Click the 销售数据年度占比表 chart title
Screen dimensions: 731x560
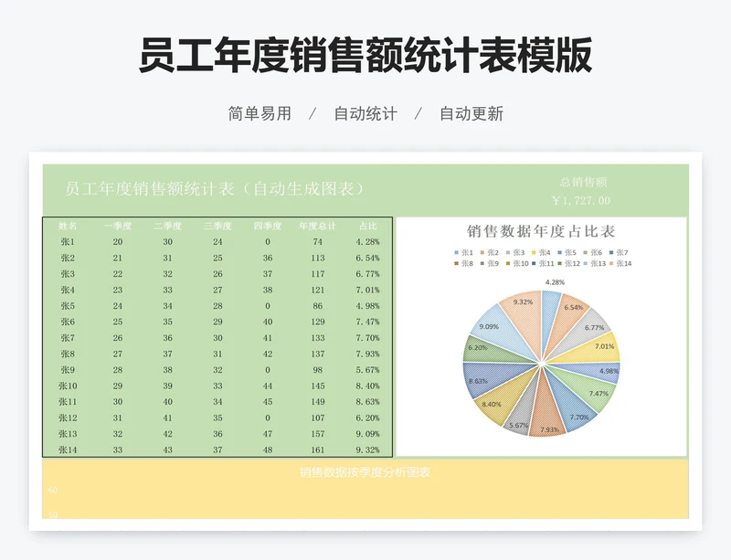541,231
